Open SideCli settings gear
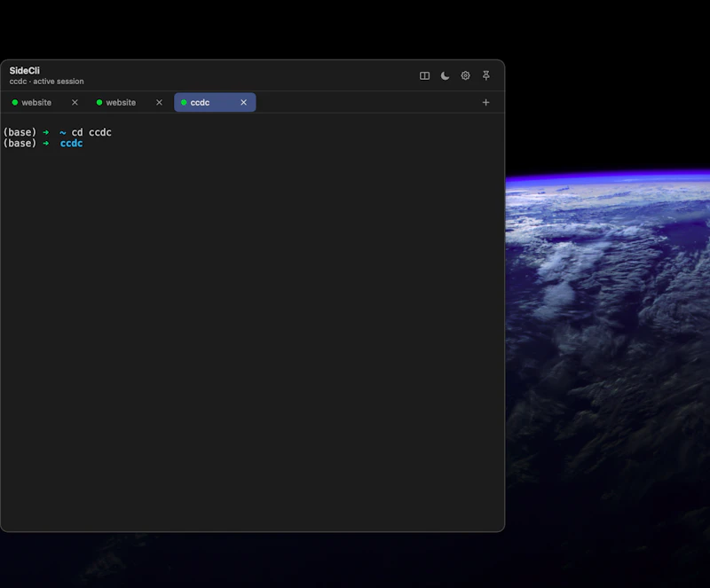 coord(465,75)
